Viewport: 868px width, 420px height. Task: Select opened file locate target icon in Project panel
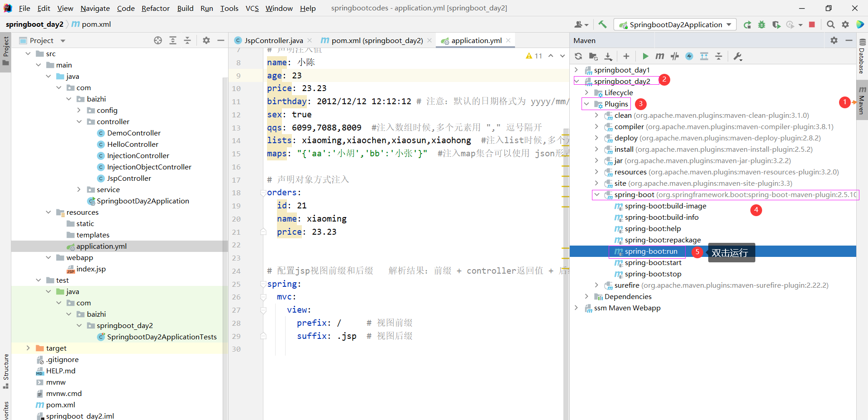158,40
